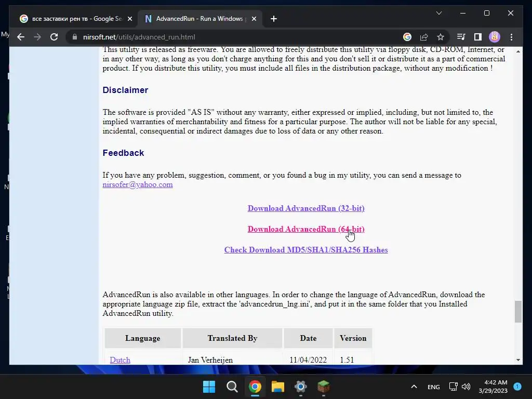Image resolution: width=532 pixels, height=399 pixels.
Task: Click Chrome icon in taskbar
Action: (x=255, y=387)
